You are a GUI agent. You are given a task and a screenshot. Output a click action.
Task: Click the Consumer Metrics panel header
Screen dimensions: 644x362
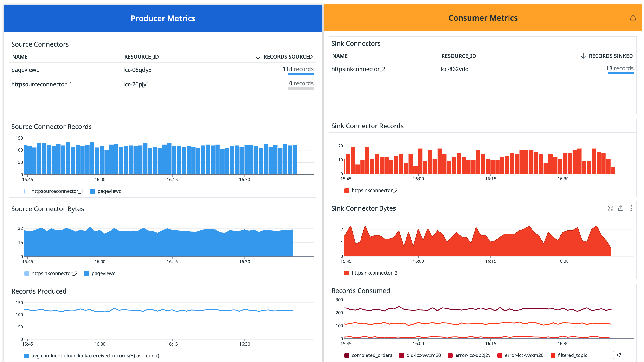[483, 18]
